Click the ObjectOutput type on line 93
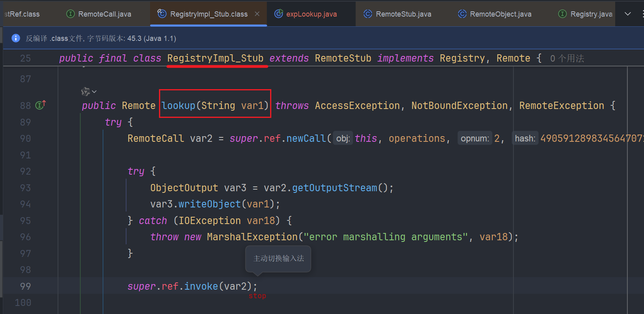644x314 pixels. tap(184, 188)
